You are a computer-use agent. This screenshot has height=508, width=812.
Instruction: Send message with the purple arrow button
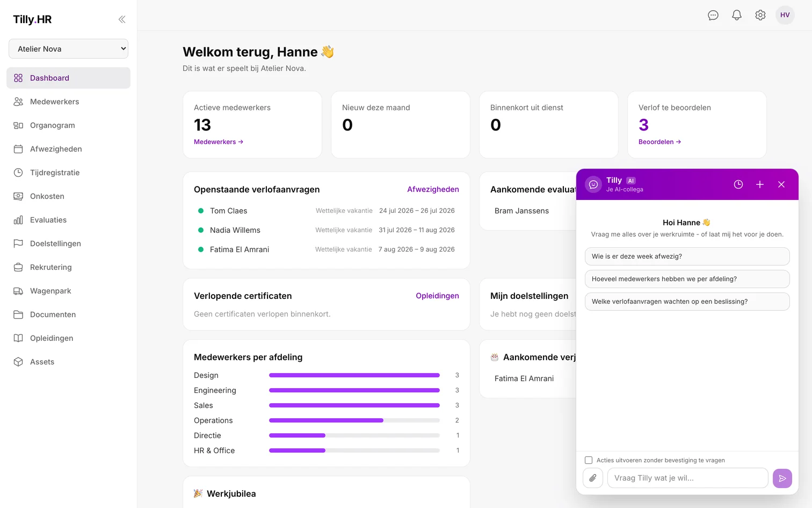782,478
